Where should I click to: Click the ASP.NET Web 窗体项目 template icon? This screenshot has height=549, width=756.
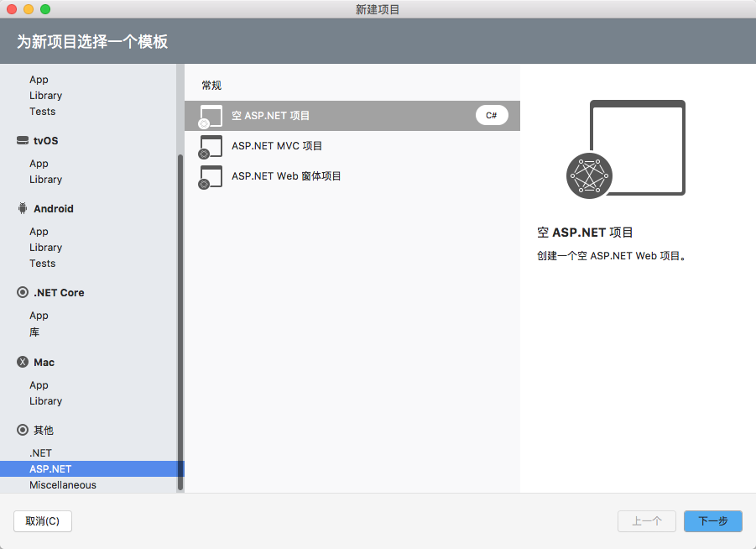click(211, 177)
